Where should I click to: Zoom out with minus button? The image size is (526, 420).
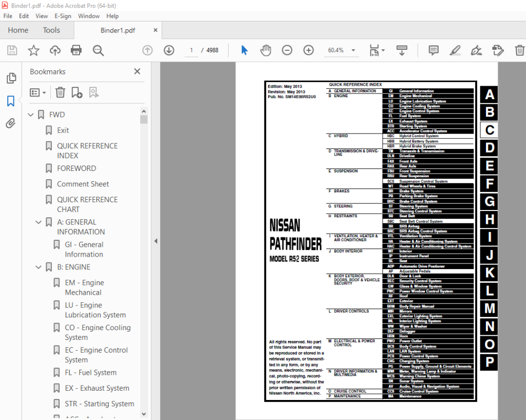287,50
